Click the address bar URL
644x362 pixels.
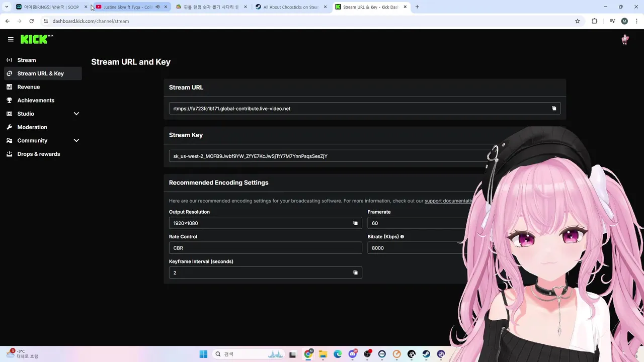click(91, 21)
